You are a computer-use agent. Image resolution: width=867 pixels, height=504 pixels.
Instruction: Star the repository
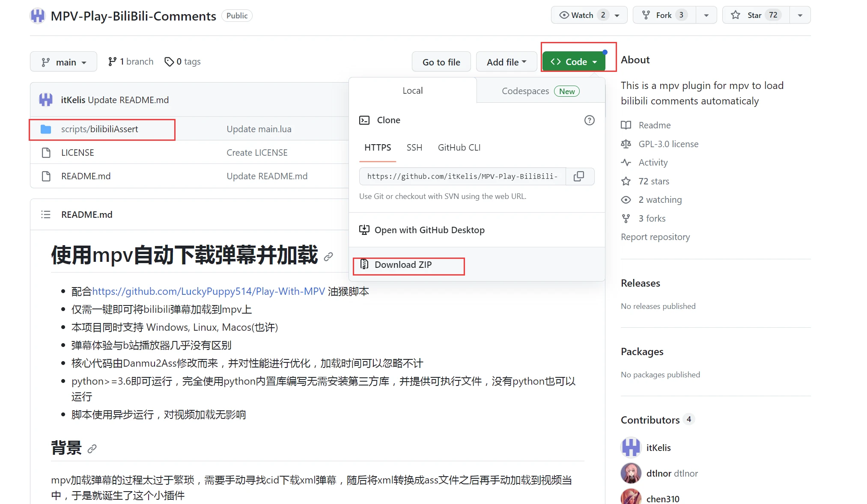coord(756,15)
